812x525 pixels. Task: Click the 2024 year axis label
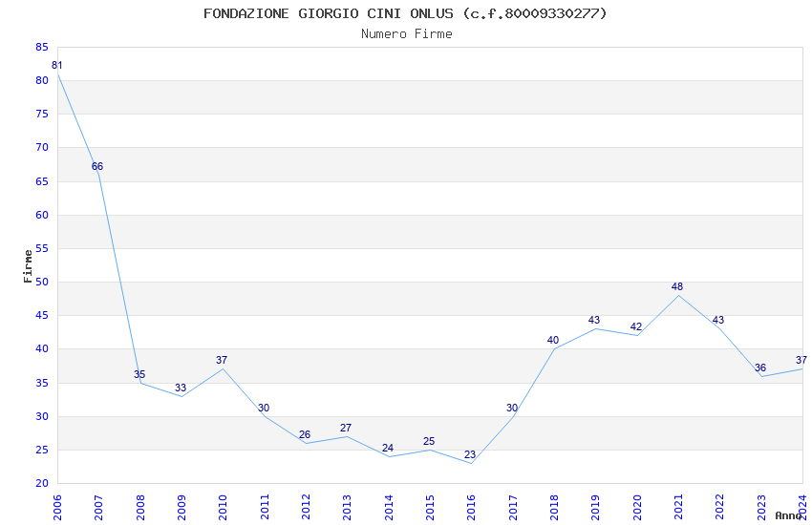click(802, 508)
